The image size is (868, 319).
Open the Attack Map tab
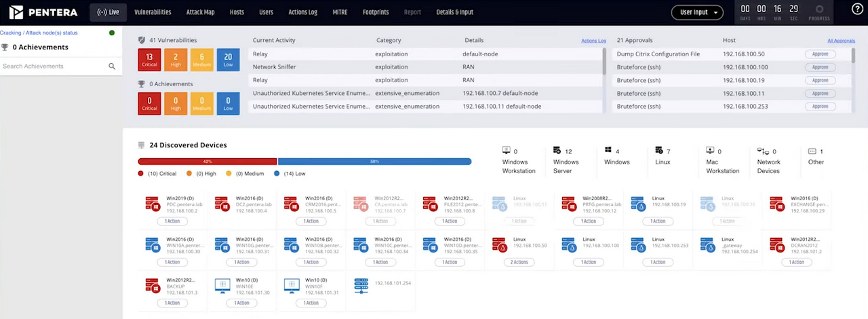199,12
